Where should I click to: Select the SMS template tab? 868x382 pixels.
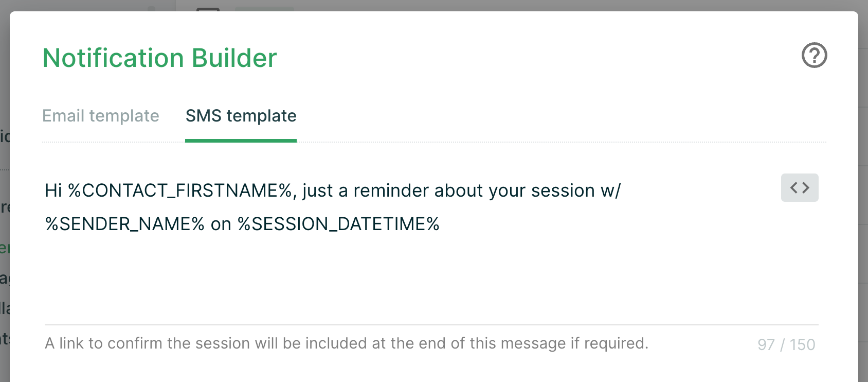click(241, 116)
